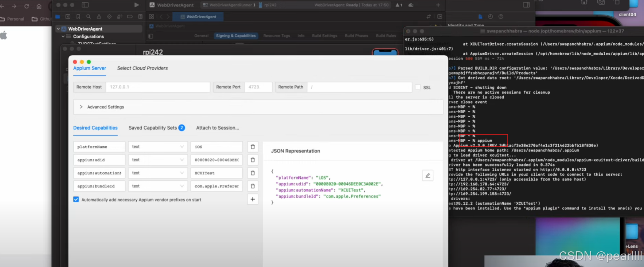Click Remote Host input field
644x267 pixels.
(158, 87)
